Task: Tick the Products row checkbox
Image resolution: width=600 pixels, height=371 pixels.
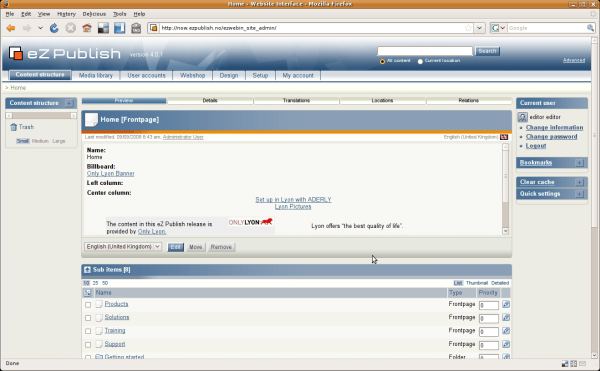Action: tap(88, 305)
